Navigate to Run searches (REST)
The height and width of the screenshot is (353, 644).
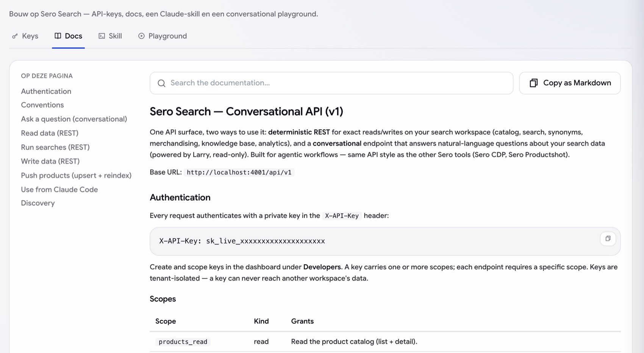click(55, 147)
